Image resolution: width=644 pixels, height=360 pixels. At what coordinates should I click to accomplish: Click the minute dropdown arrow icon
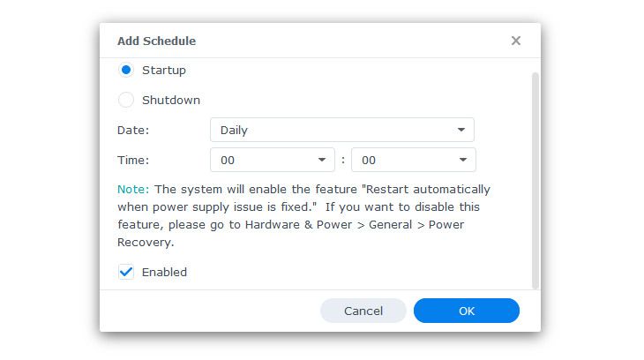[x=462, y=160]
